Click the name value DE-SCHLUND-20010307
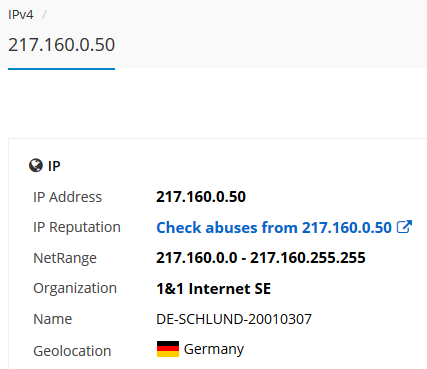This screenshot has width=427, height=369. coord(234,319)
